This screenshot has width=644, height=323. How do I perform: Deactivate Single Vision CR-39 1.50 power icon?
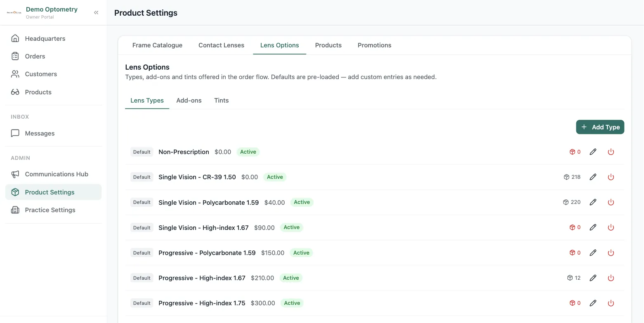pos(611,177)
